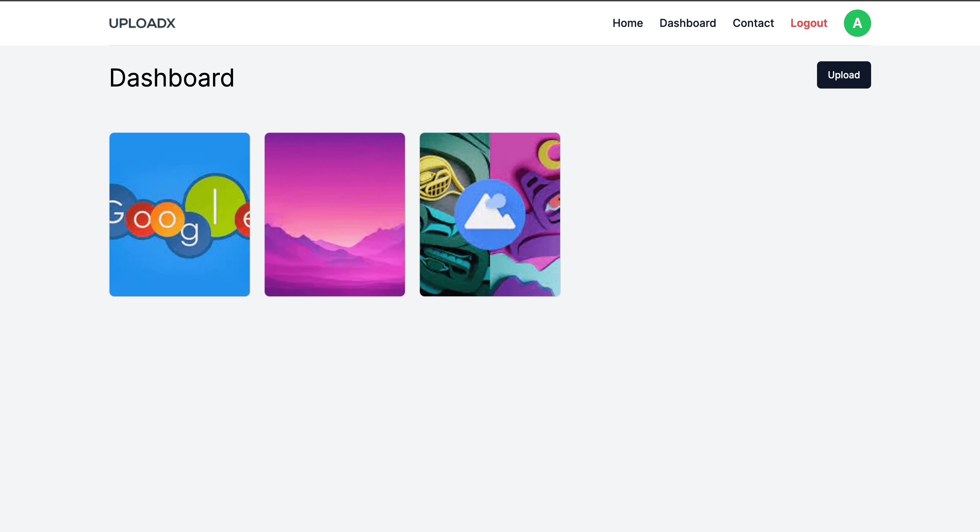
Task: Open the Google logo image thumbnail
Action: tap(180, 214)
